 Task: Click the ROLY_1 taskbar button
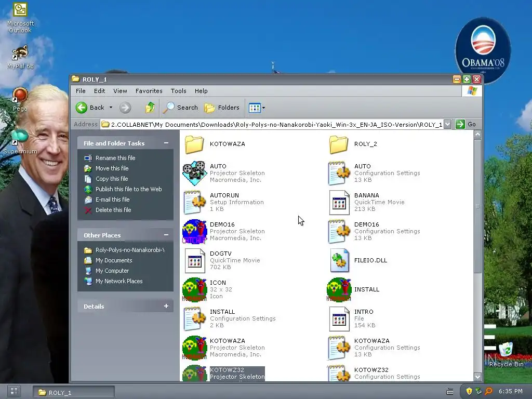[74, 393]
